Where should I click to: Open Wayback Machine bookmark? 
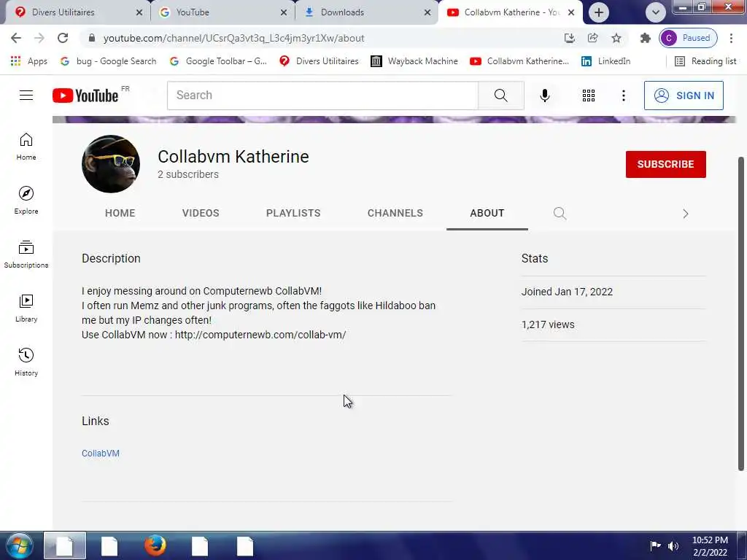414,61
